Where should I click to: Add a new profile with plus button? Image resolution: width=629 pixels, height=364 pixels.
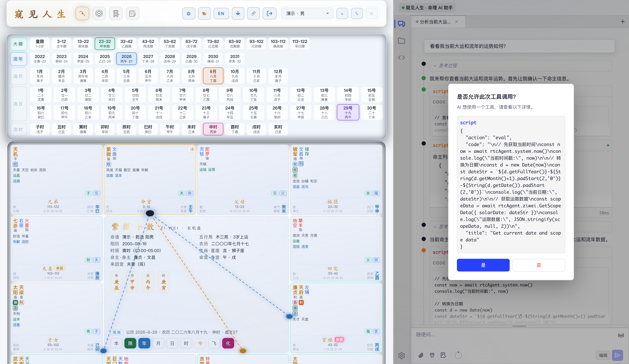pyautogui.click(x=342, y=13)
